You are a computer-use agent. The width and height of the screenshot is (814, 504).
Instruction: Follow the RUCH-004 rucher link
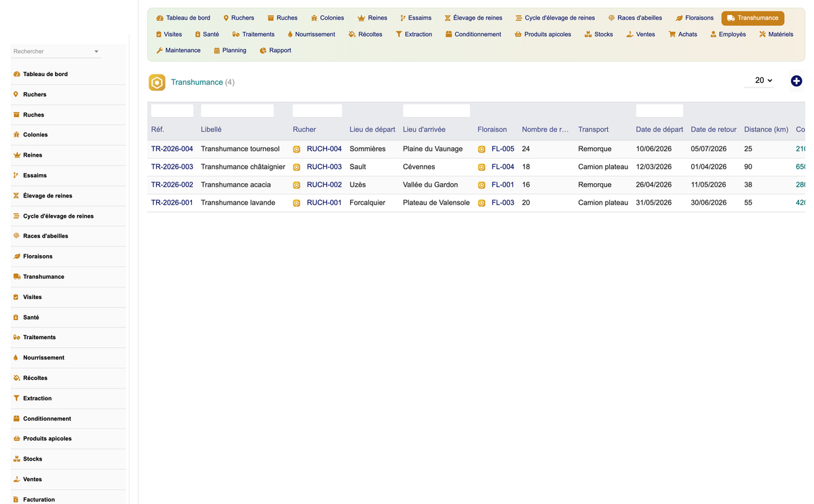[324, 149]
